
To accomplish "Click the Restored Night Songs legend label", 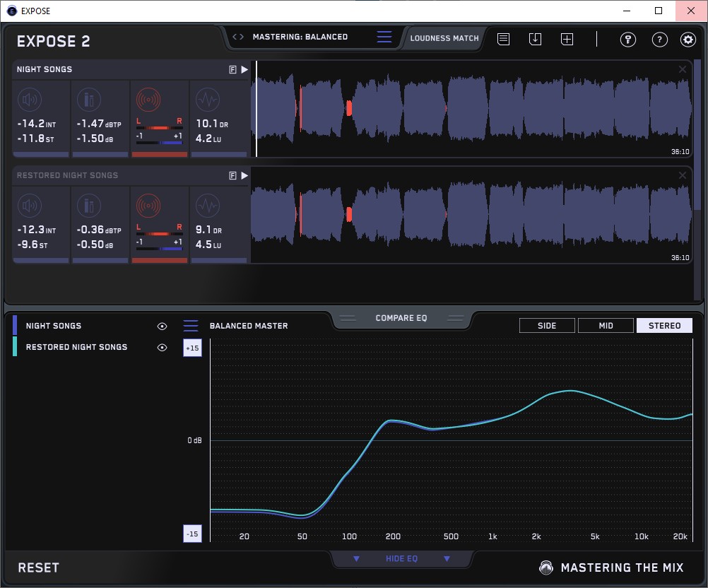I will click(76, 347).
